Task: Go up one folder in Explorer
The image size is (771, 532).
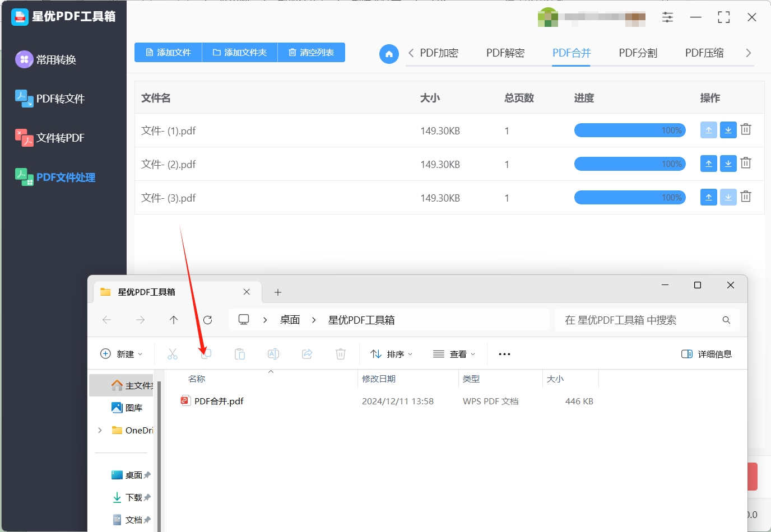Action: 174,320
